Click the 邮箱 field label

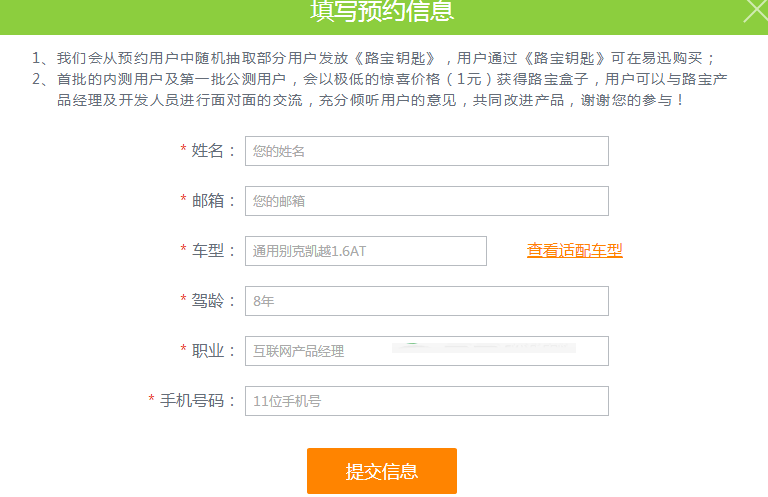point(213,201)
